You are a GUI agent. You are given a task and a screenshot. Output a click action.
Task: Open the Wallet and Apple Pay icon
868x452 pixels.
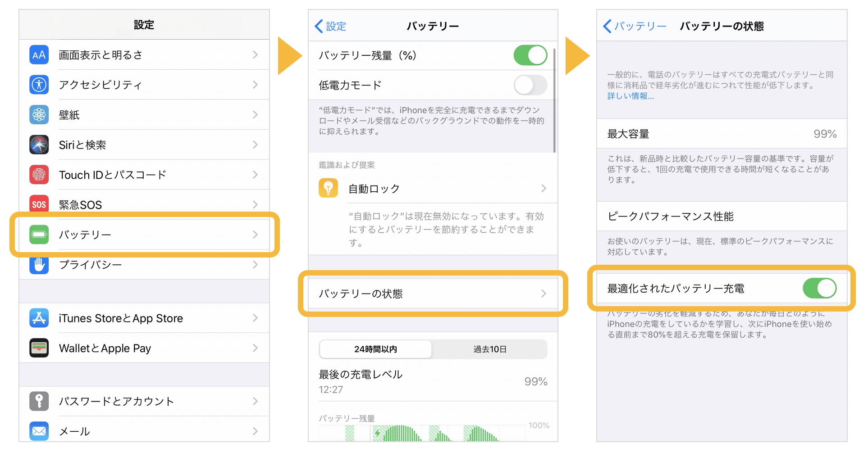[39, 348]
